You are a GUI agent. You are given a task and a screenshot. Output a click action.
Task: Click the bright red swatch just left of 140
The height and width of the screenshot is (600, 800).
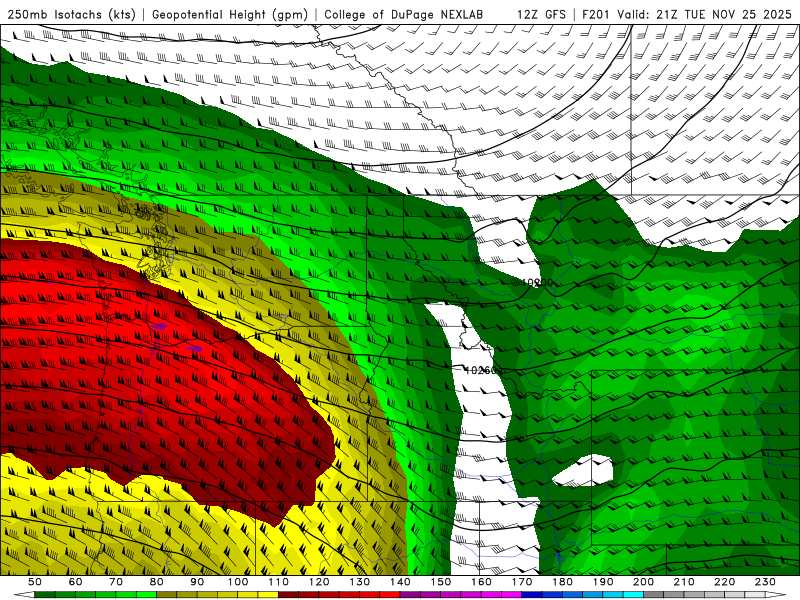pyautogui.click(x=390, y=594)
